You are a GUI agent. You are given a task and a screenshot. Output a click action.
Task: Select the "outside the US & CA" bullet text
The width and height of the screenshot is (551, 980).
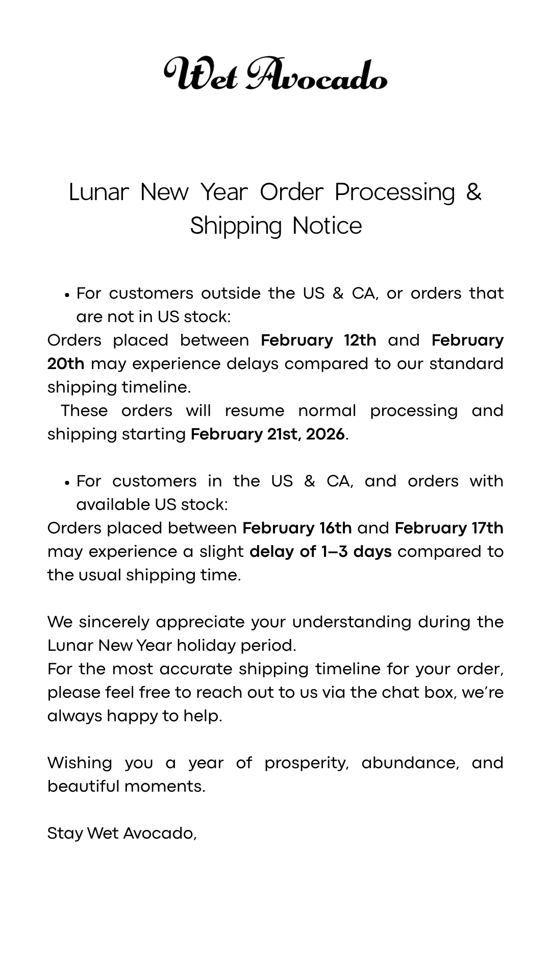[290, 293]
